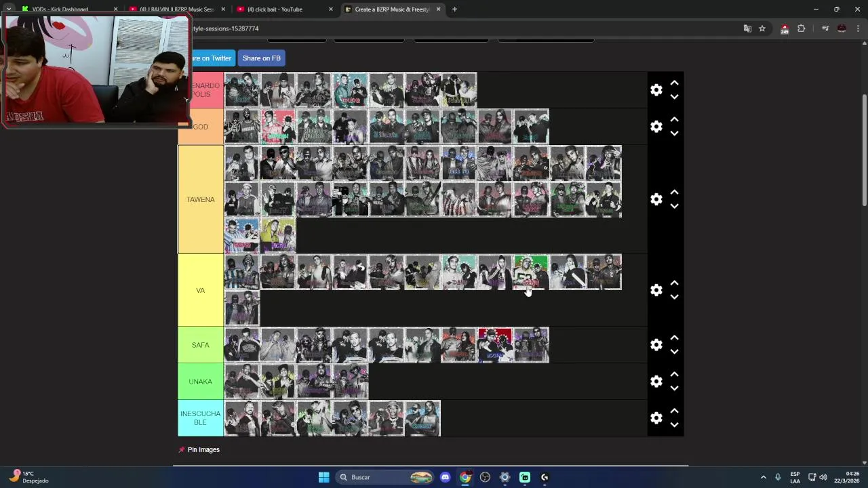Open OBS Studio from the taskbar
The image size is (868, 488).
(x=485, y=477)
